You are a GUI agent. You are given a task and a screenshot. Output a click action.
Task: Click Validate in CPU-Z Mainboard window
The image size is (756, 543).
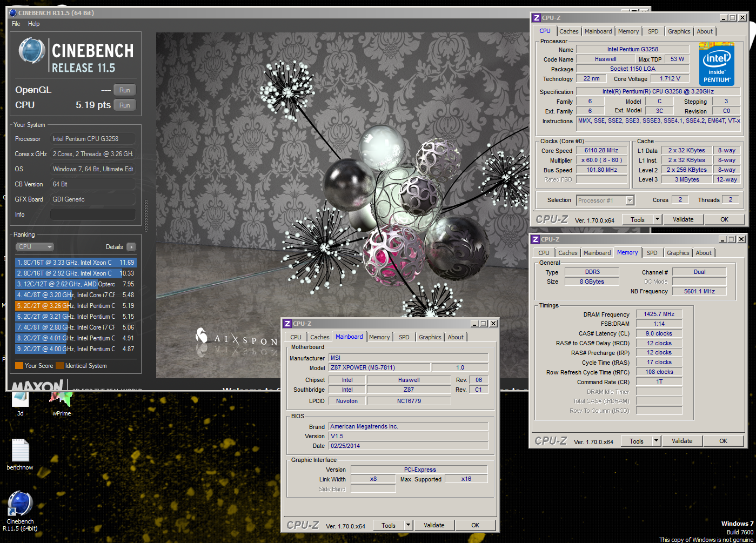pos(434,525)
